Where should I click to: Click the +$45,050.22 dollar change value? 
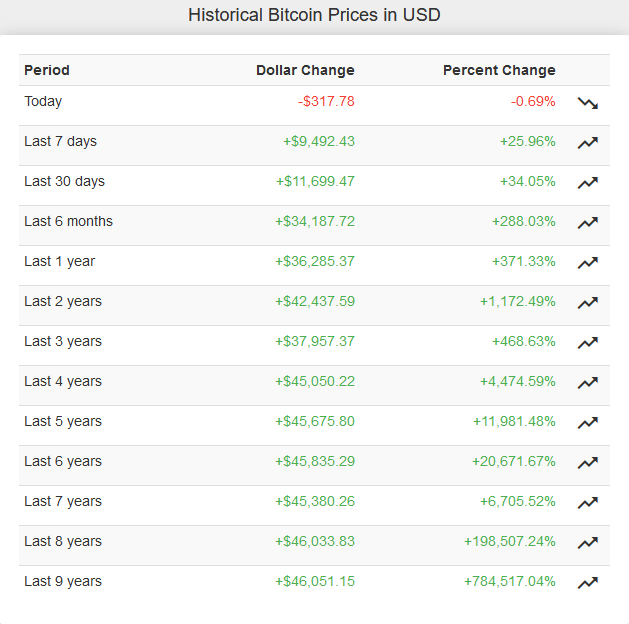[x=315, y=381]
